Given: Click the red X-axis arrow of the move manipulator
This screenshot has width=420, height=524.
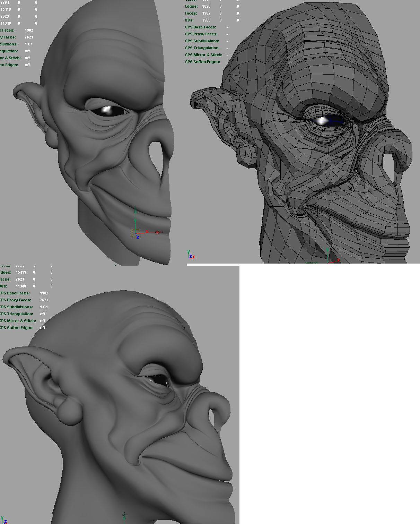Looking at the screenshot, I should [158, 232].
